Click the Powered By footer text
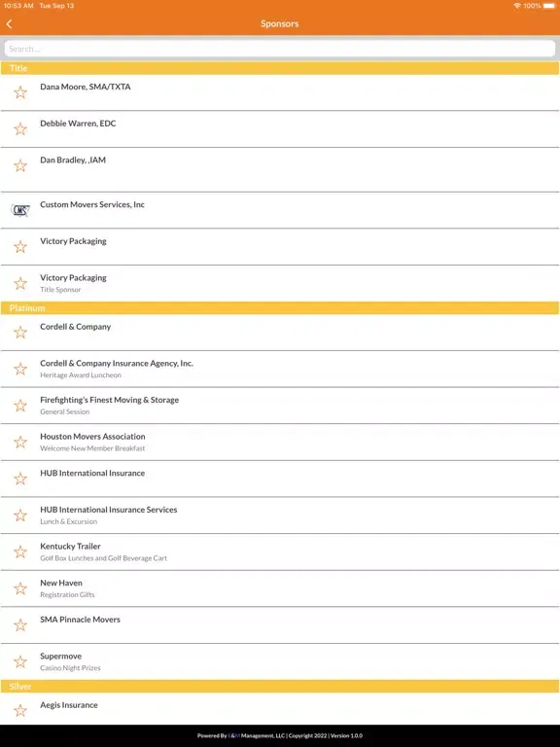Screen dimensions: 560x747 [x=280, y=736]
